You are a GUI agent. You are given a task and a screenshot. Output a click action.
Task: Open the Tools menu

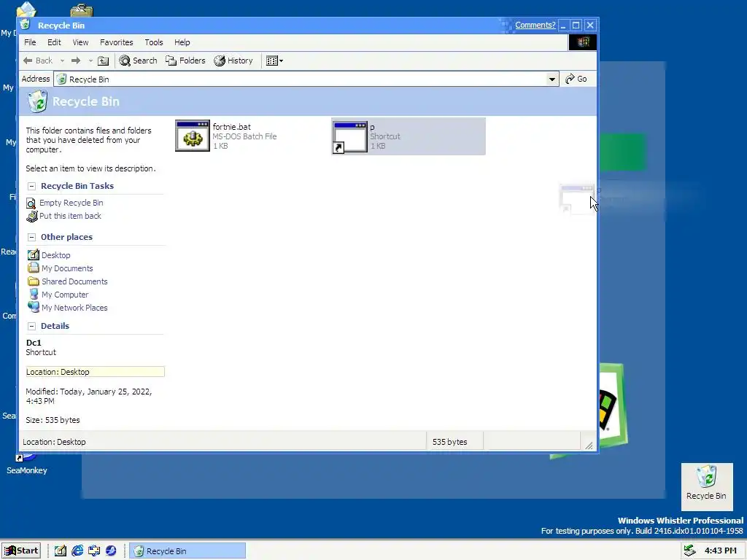(154, 42)
